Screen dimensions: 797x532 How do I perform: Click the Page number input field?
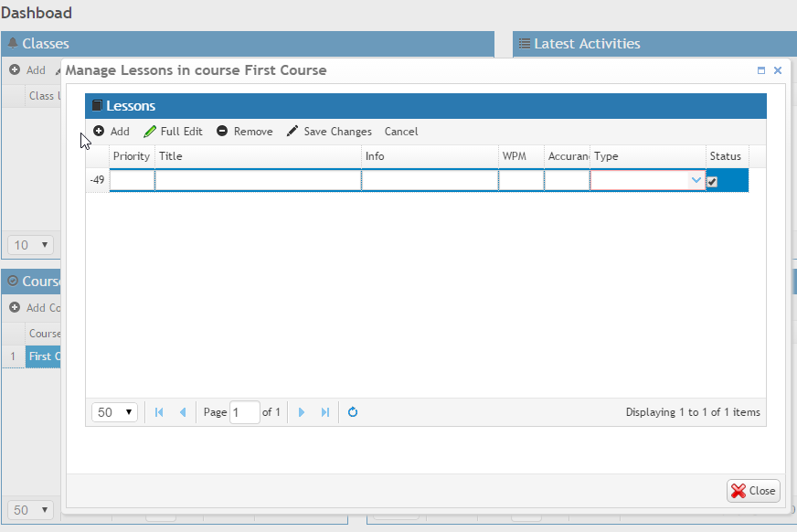(x=244, y=412)
